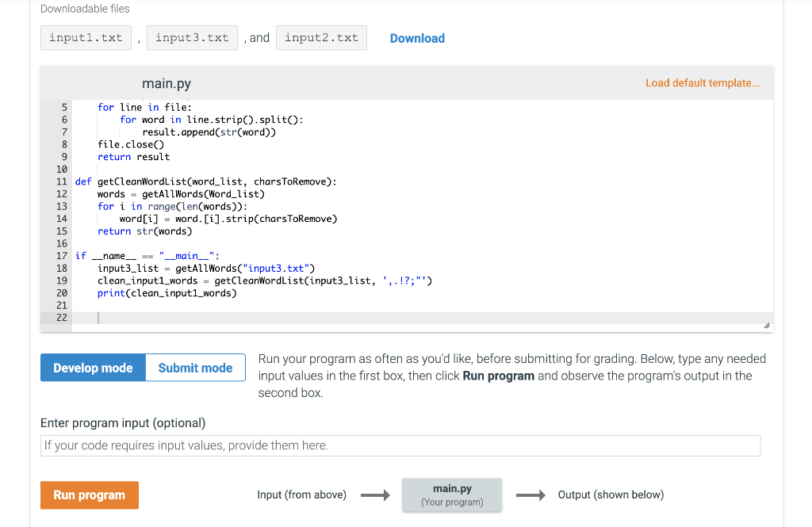Select the input2.txt file chip
This screenshot has height=527, width=812.
pos(321,37)
